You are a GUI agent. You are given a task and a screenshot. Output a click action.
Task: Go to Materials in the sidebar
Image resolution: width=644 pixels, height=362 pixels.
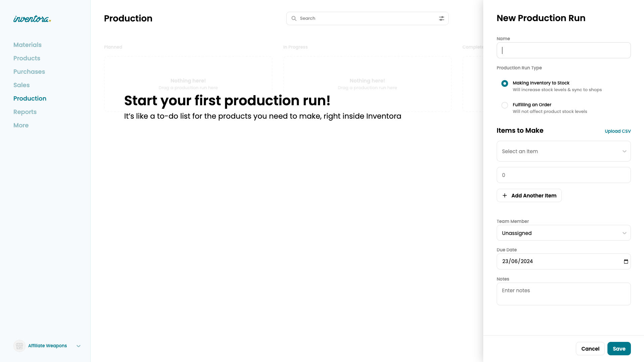tap(28, 45)
